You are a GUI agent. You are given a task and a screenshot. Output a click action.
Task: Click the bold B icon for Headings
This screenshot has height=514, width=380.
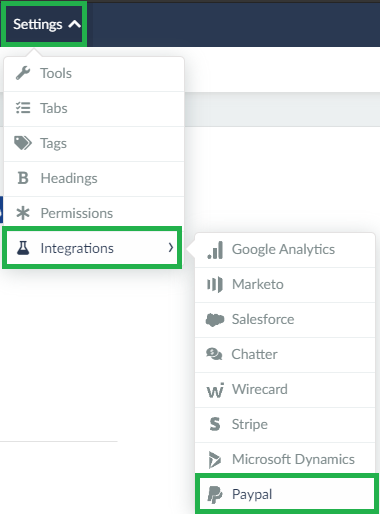click(23, 178)
